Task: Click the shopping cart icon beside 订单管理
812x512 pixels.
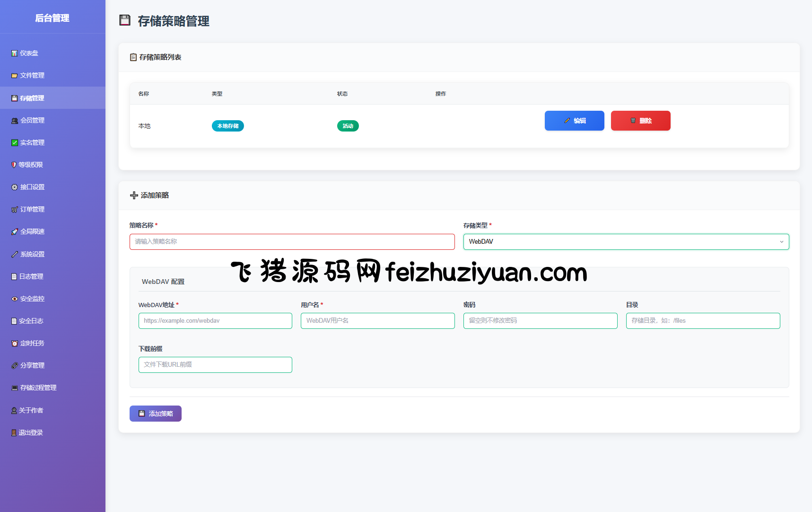Action: click(14, 210)
